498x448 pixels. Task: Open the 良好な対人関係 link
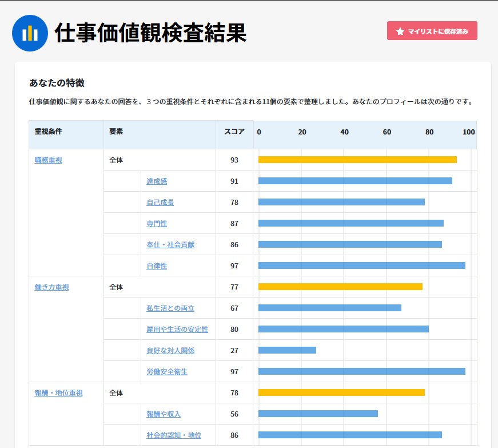tap(170, 351)
